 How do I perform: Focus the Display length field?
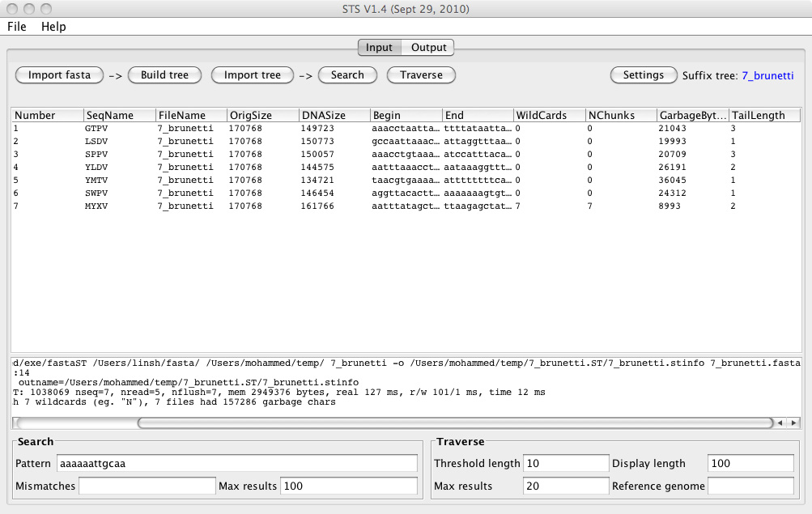(x=750, y=463)
